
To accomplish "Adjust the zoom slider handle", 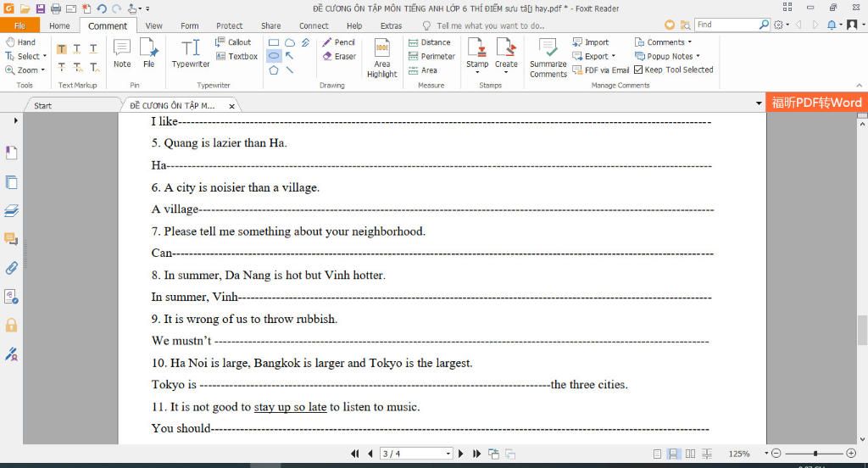I will tap(815, 454).
